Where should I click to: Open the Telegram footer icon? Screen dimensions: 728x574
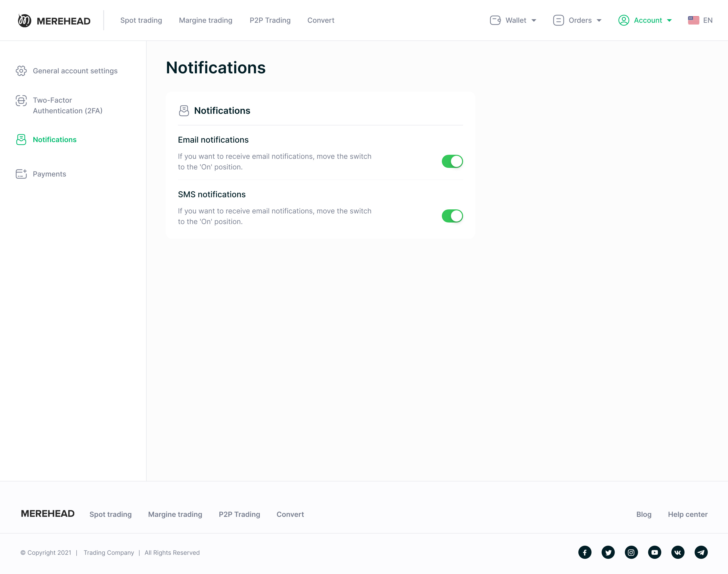click(x=701, y=552)
